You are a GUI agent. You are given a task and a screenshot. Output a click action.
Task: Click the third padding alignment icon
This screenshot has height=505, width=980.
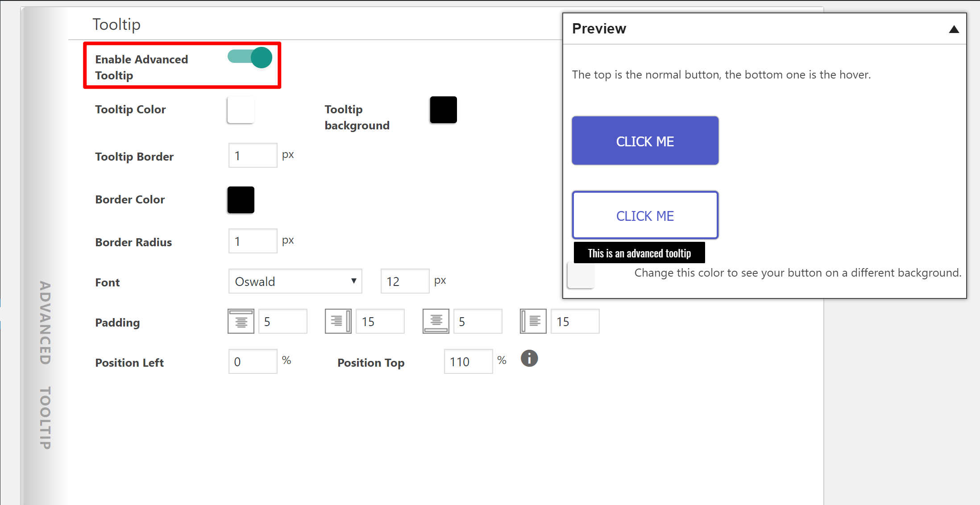tap(436, 321)
